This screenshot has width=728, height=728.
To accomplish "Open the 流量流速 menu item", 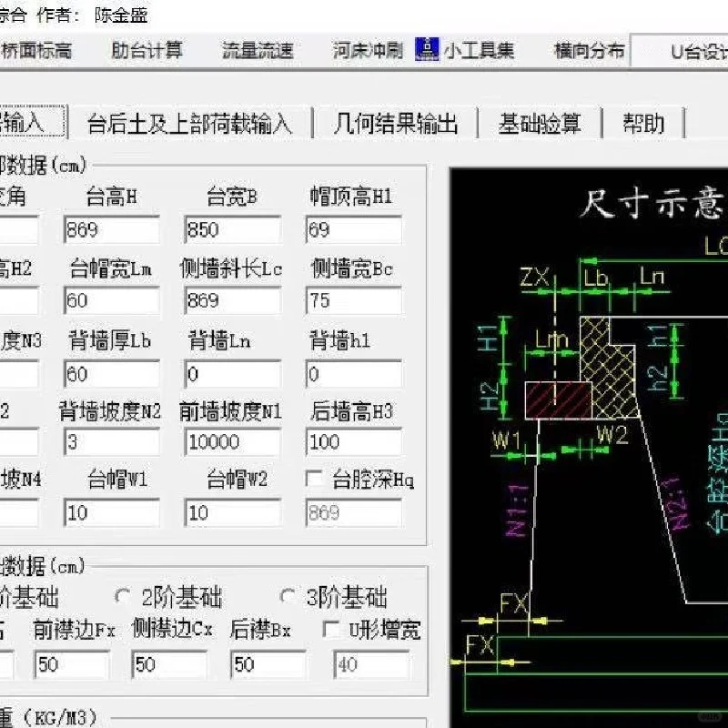I will click(258, 50).
